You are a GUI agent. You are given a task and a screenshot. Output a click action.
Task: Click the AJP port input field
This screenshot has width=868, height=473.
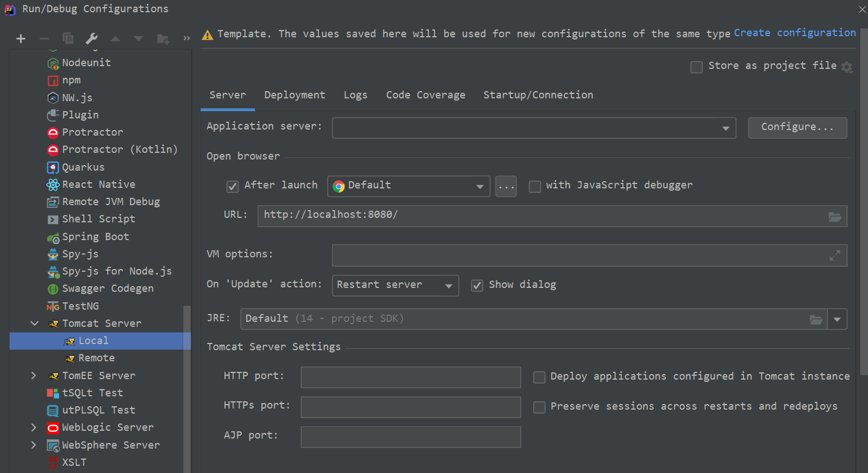(411, 437)
